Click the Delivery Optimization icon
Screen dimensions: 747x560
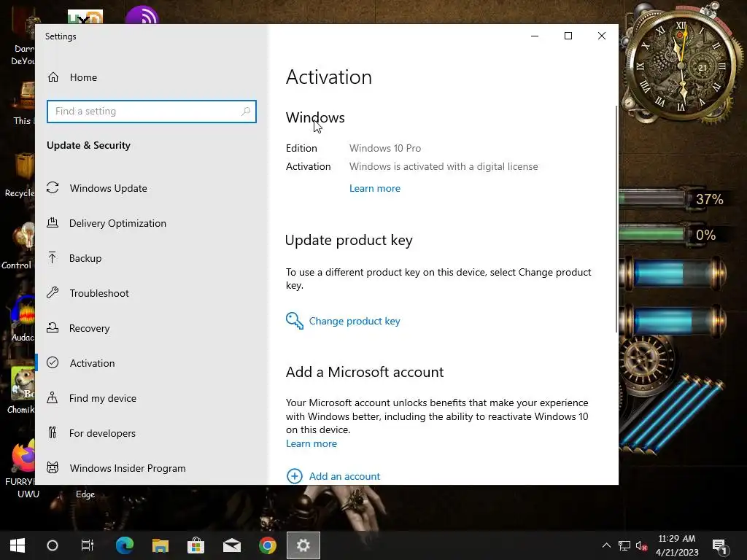pyautogui.click(x=53, y=222)
